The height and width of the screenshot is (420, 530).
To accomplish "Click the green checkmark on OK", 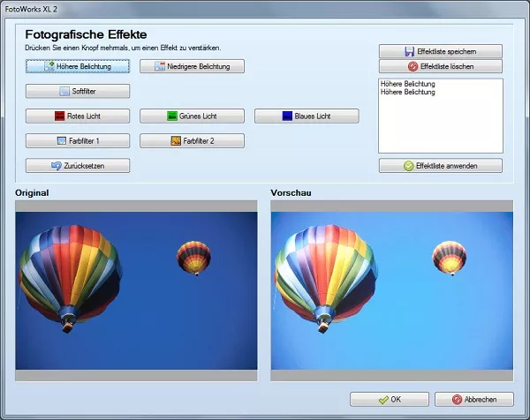I will [383, 400].
